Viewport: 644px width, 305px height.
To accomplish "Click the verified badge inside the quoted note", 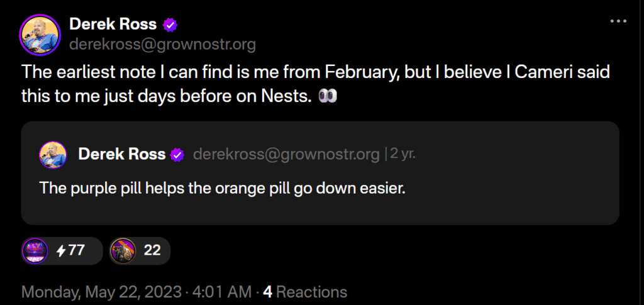I will (179, 155).
